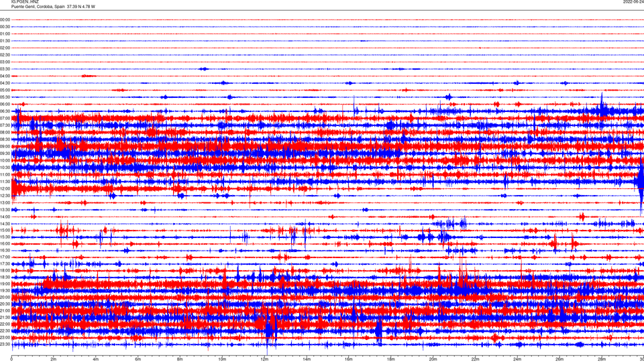Select the 09:30 trace time label
This screenshot has width=644, height=362.
point(5,154)
